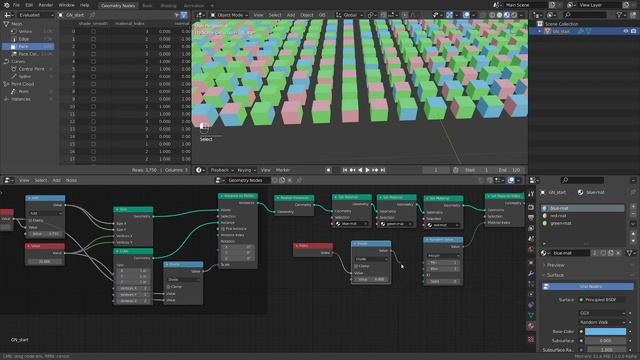Select green-mat in the material slot list
Viewport: 640px width, 360px height.
tap(582, 223)
